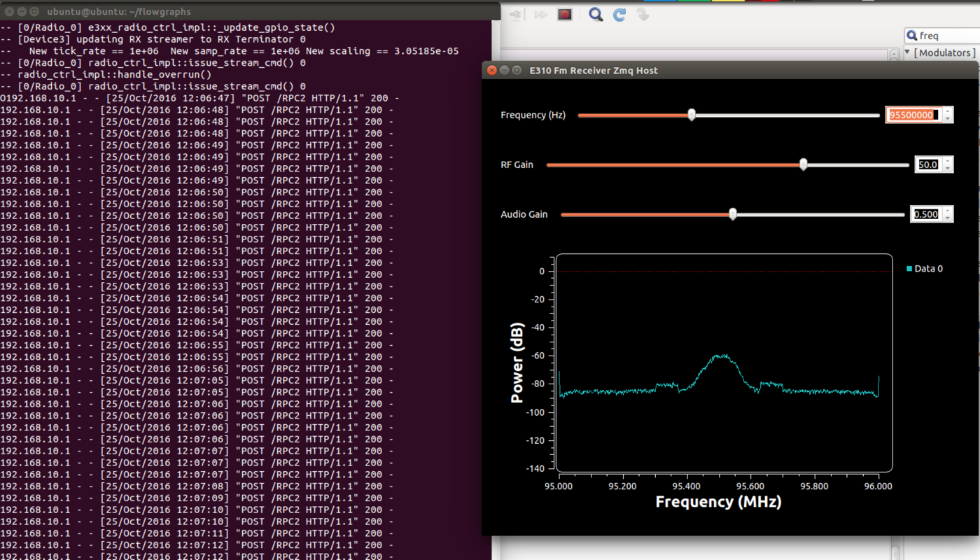
Task: Click the Audio Gain slider handle
Action: pyautogui.click(x=733, y=213)
